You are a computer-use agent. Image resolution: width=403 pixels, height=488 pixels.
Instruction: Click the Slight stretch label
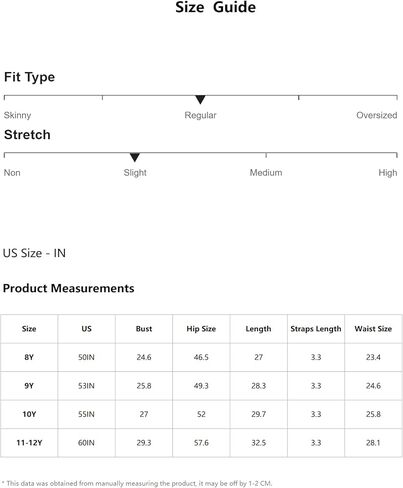(x=135, y=173)
